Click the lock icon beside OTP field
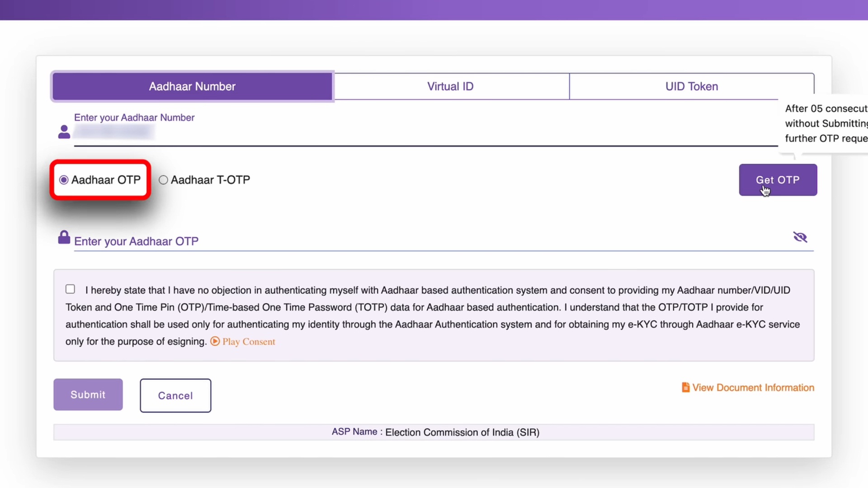Screen dimensions: 868x488 pyautogui.click(x=64, y=237)
